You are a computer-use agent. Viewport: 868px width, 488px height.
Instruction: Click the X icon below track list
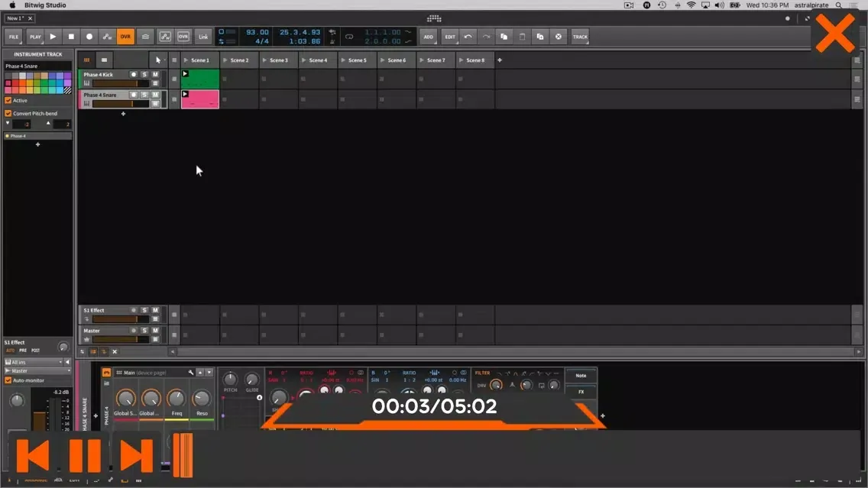[115, 351]
